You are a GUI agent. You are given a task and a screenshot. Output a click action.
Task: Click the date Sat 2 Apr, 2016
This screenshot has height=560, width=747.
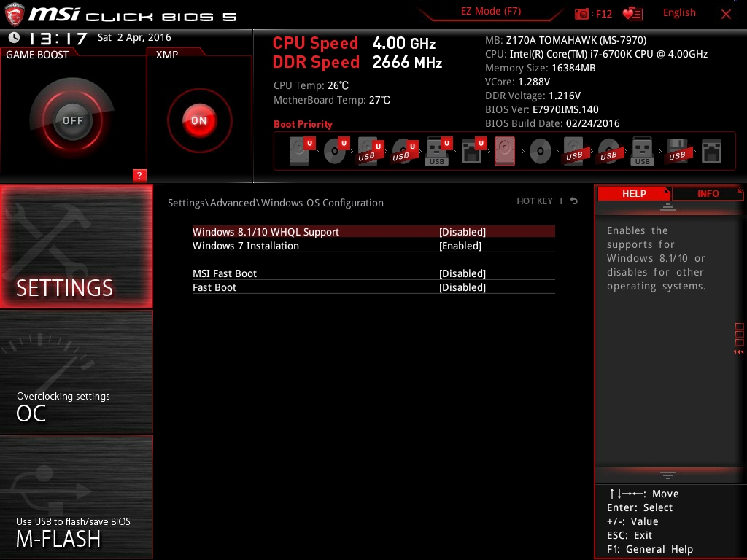[134, 37]
